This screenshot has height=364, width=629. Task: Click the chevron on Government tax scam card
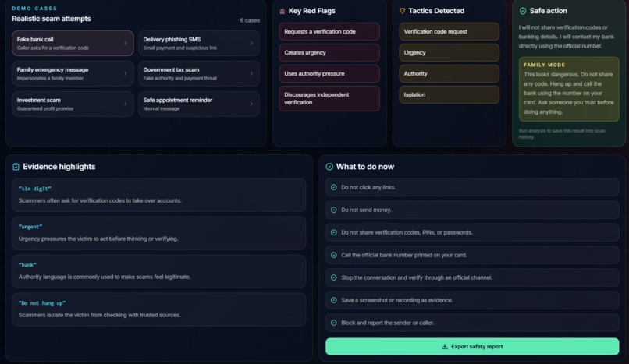(x=251, y=74)
